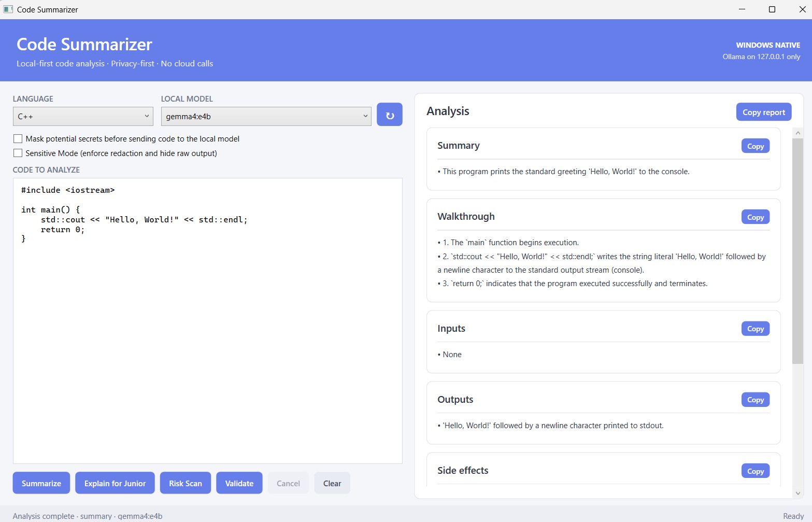Click Explain for Junior button

coord(115,483)
